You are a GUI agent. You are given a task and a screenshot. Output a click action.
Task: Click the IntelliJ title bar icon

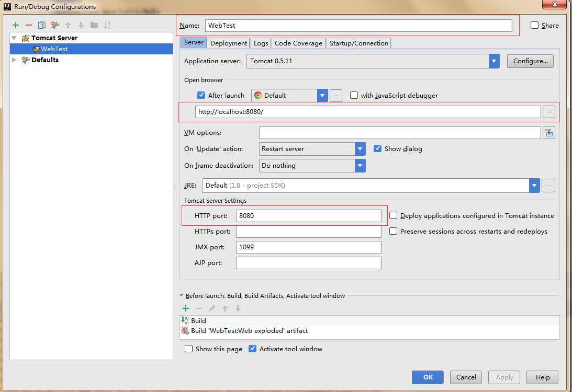click(x=7, y=6)
